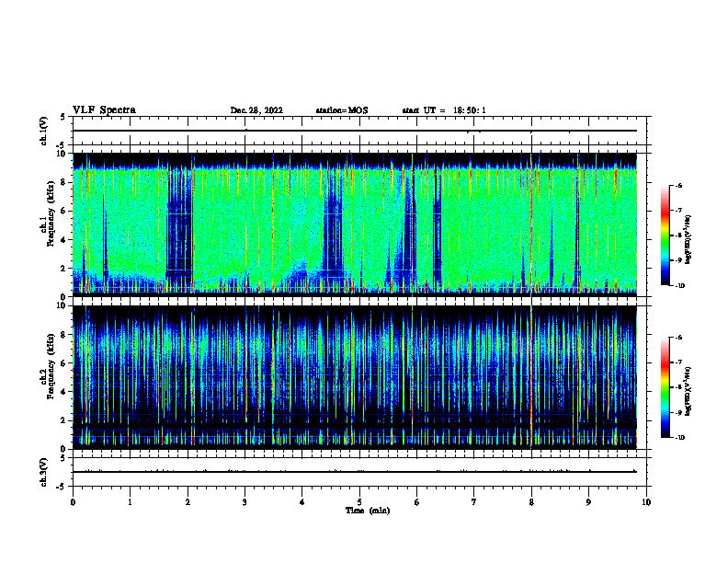Click time axis tick label "3" at bottom
This screenshot has height=563, width=728.
245,502
